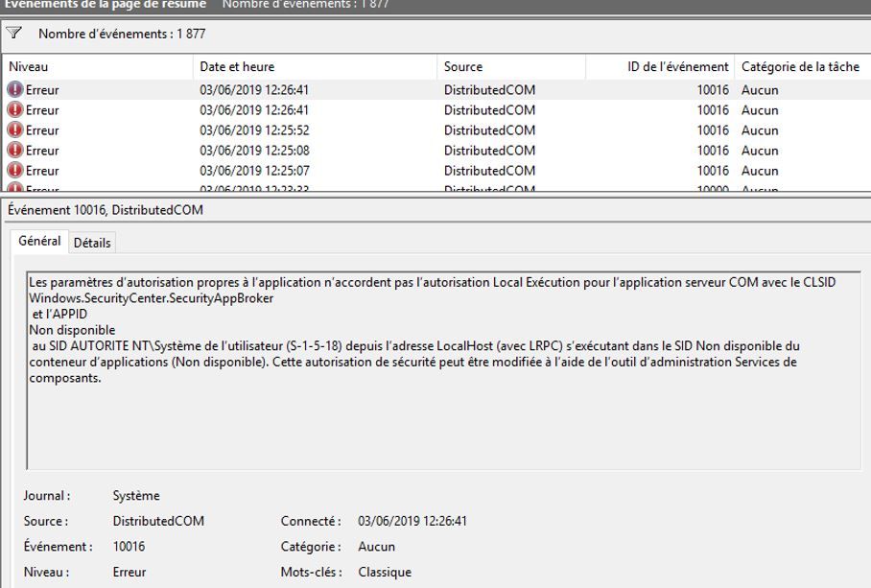The width and height of the screenshot is (871, 588).
Task: Click the Niveau value Erreur in details pane
Action: pyautogui.click(x=129, y=572)
